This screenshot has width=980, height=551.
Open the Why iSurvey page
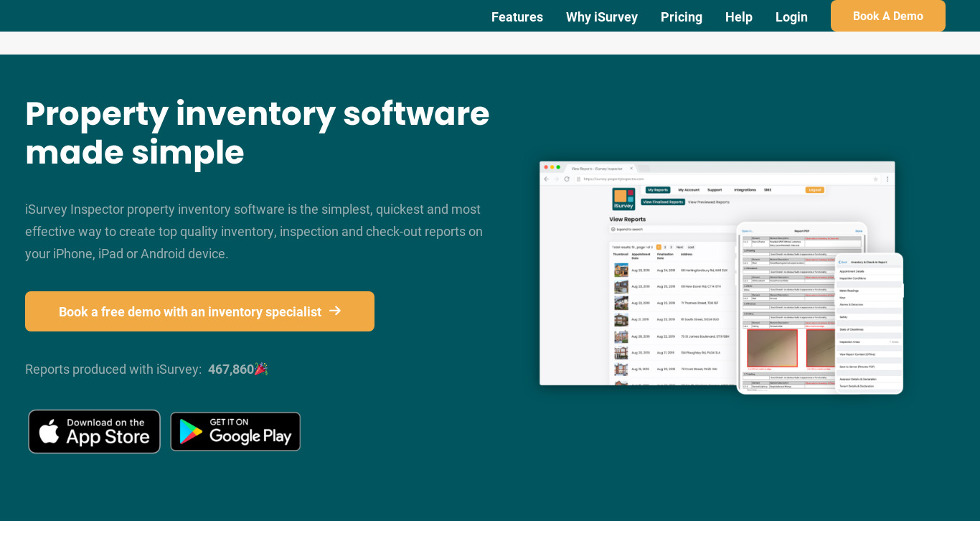coord(601,17)
